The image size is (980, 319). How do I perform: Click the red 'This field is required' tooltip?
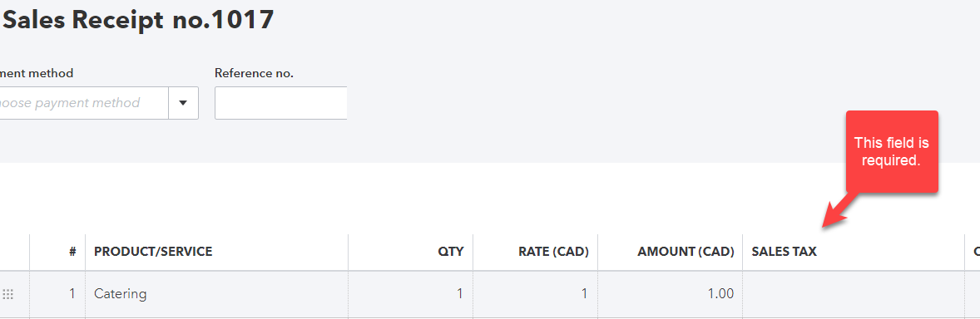click(x=891, y=152)
